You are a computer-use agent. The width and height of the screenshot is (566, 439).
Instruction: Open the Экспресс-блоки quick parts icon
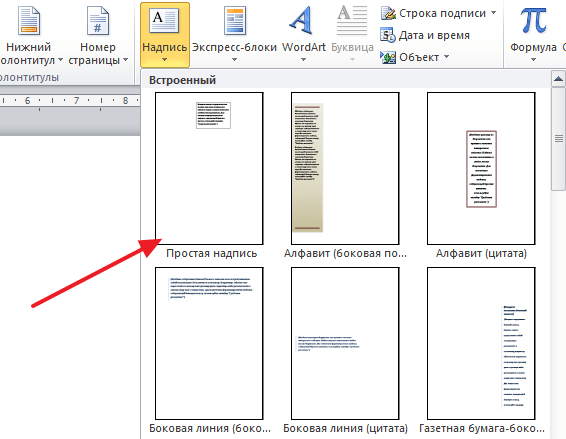point(235,21)
